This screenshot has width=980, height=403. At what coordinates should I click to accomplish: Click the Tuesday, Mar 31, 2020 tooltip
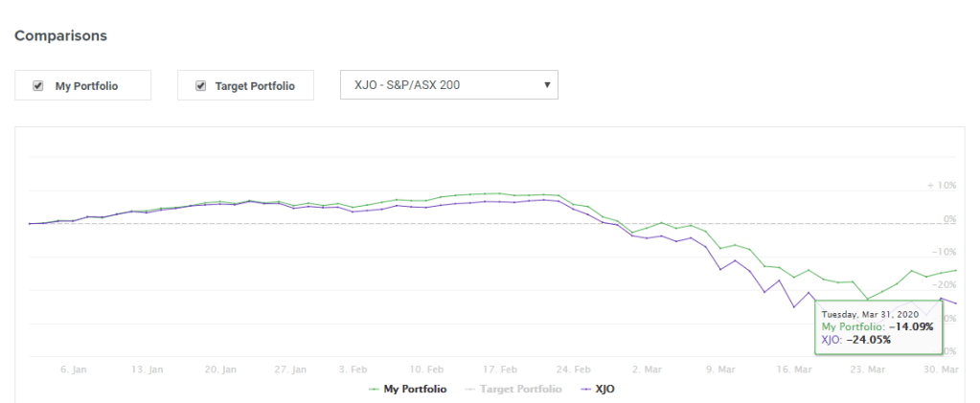[877, 329]
